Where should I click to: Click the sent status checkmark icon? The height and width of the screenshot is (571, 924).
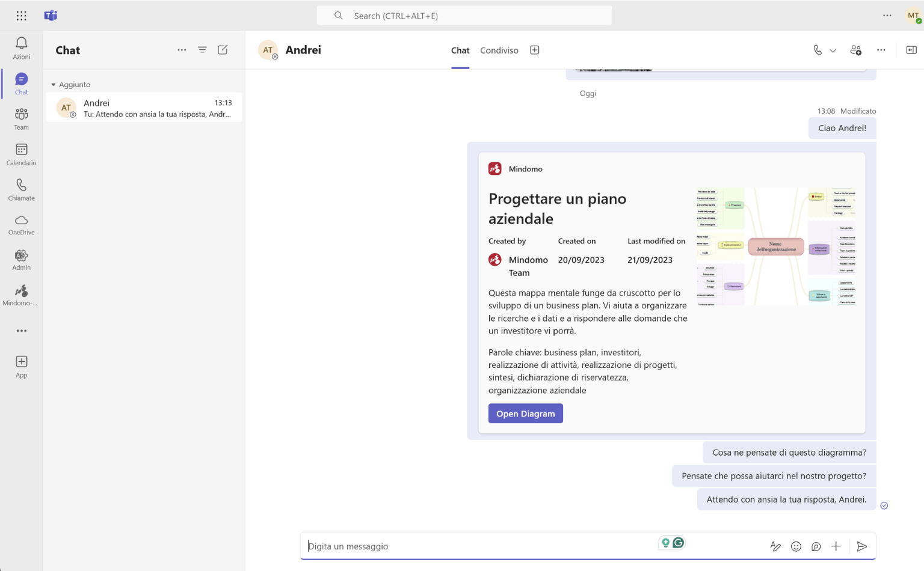[884, 505]
